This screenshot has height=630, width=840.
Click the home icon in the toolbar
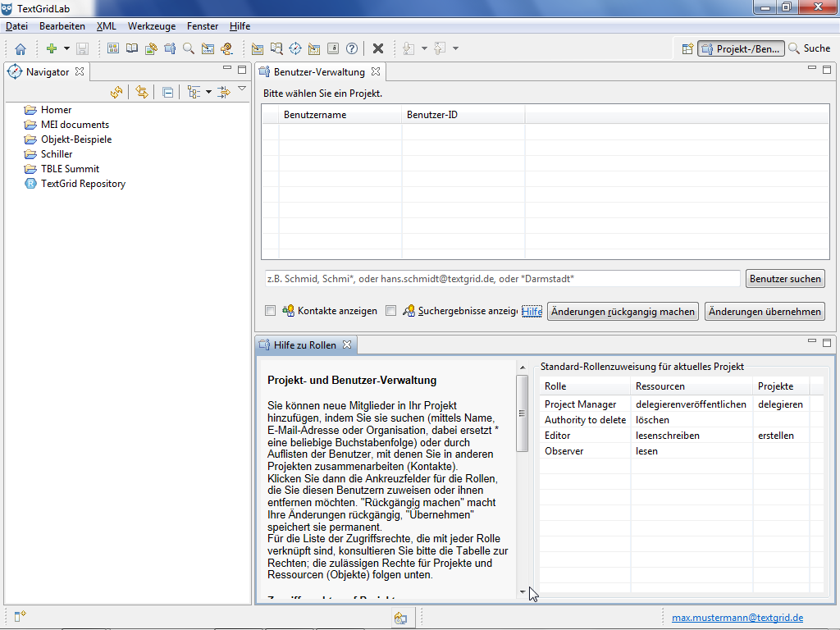[21, 49]
